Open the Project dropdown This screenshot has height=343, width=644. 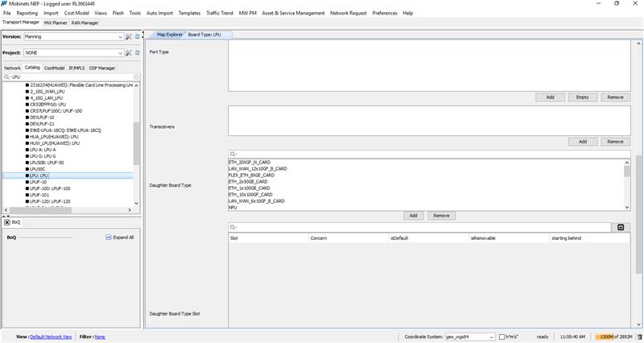point(120,53)
